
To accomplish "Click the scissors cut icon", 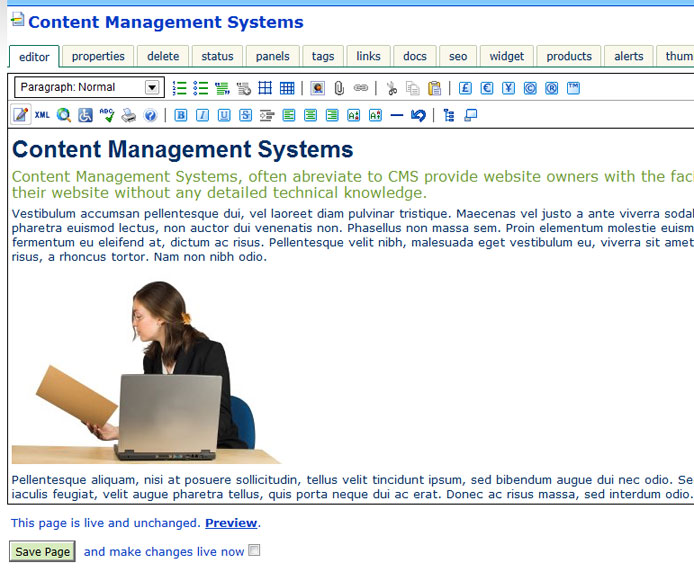I will tap(391, 88).
